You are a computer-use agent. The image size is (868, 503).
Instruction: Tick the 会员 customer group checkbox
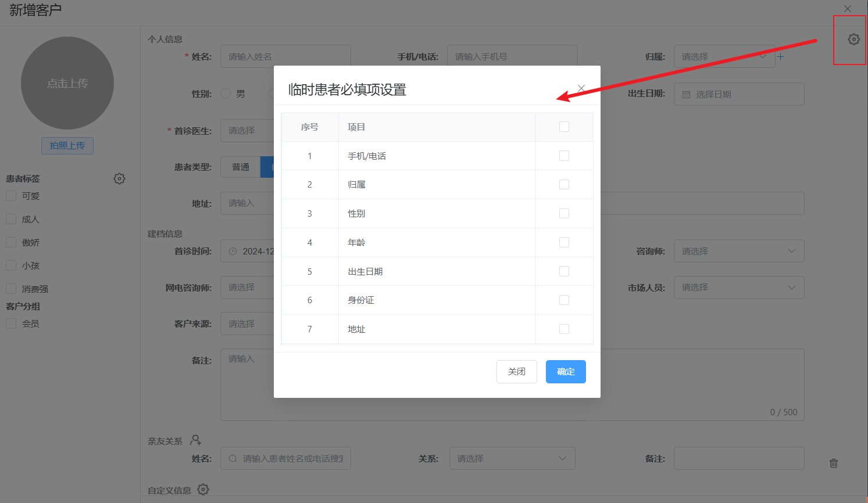pyautogui.click(x=11, y=324)
